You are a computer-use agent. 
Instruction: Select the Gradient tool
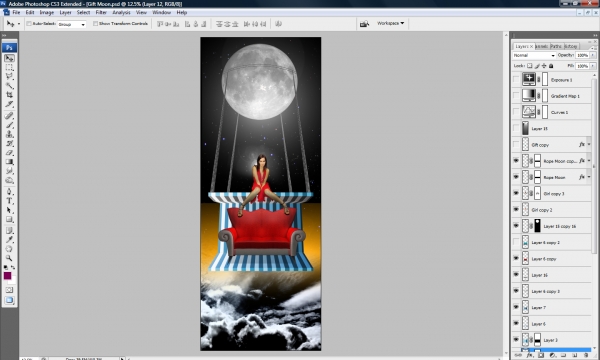click(x=9, y=161)
